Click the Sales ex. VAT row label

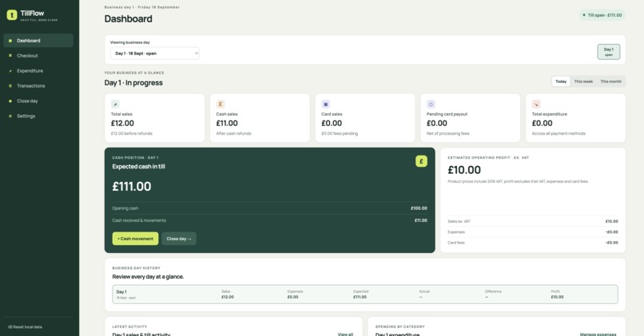[459, 222]
